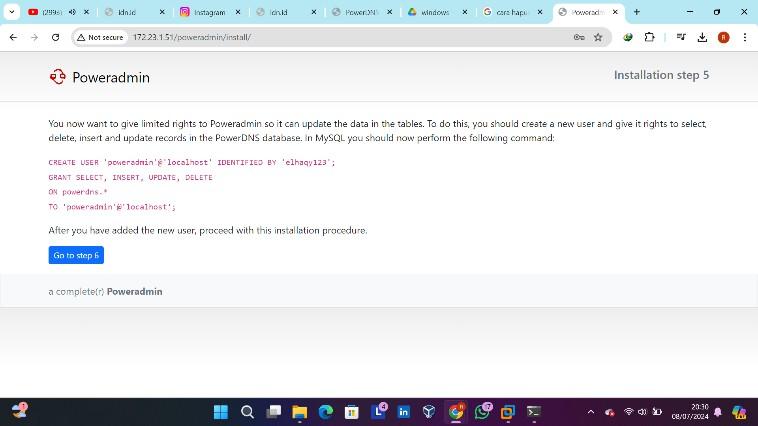Click the battery tray icon
Screen dimensions: 758x426
(656, 411)
